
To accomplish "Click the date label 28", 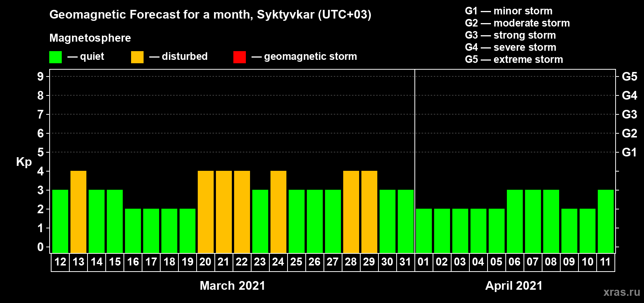I will (x=351, y=262).
